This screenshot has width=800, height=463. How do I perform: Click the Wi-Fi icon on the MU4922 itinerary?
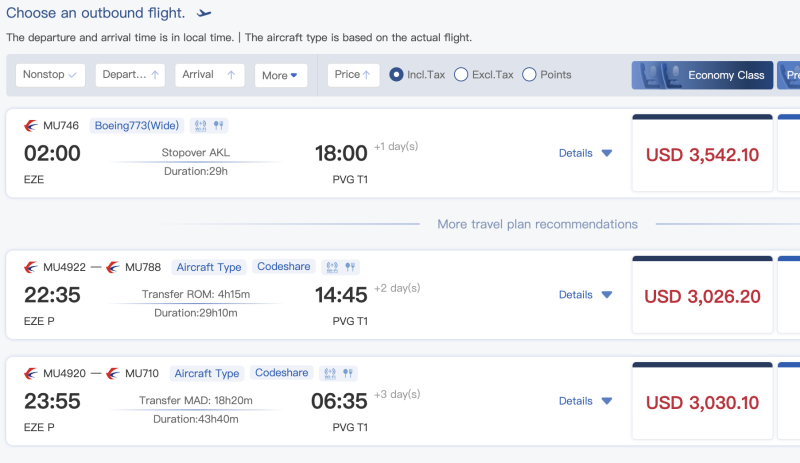click(332, 267)
